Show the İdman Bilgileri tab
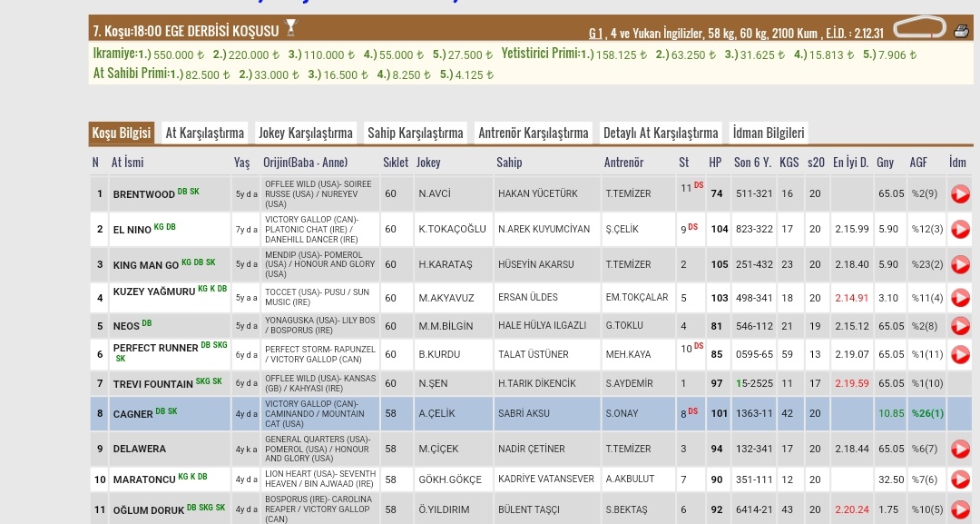 tap(769, 133)
